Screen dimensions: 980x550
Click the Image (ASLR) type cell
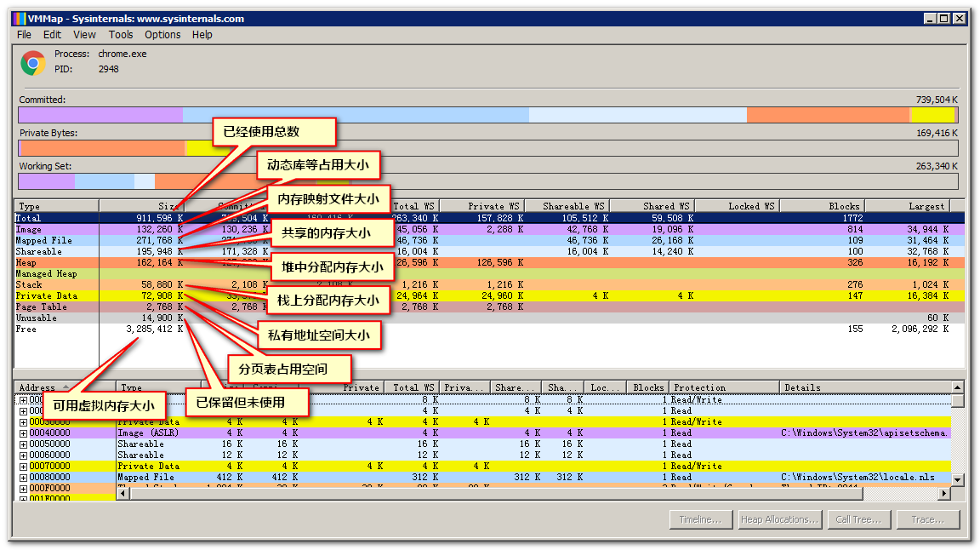pos(148,433)
